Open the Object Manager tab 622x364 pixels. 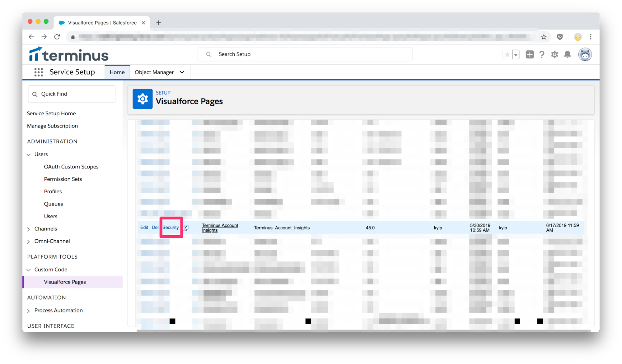pos(154,72)
